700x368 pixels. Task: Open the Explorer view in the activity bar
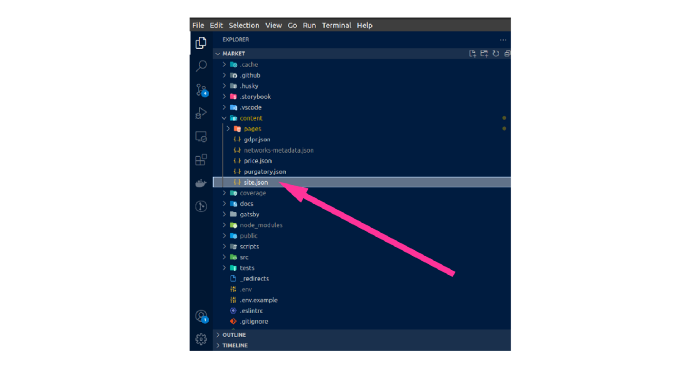(x=201, y=43)
